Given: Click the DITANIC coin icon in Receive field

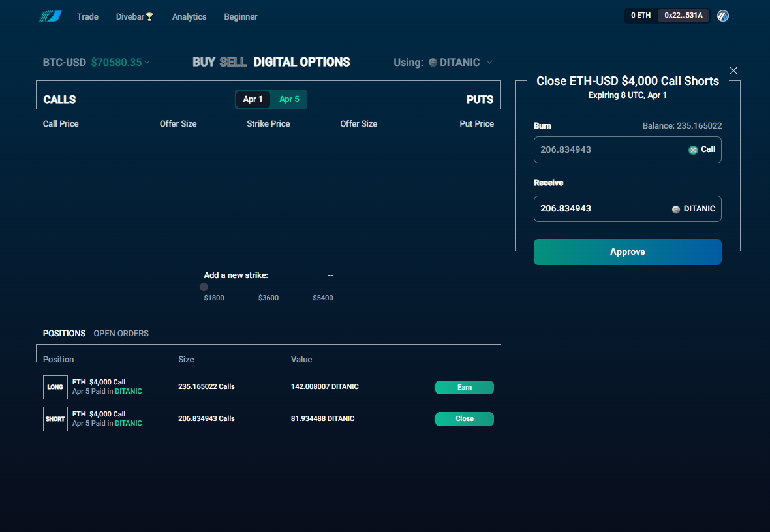Looking at the screenshot, I should click(676, 209).
